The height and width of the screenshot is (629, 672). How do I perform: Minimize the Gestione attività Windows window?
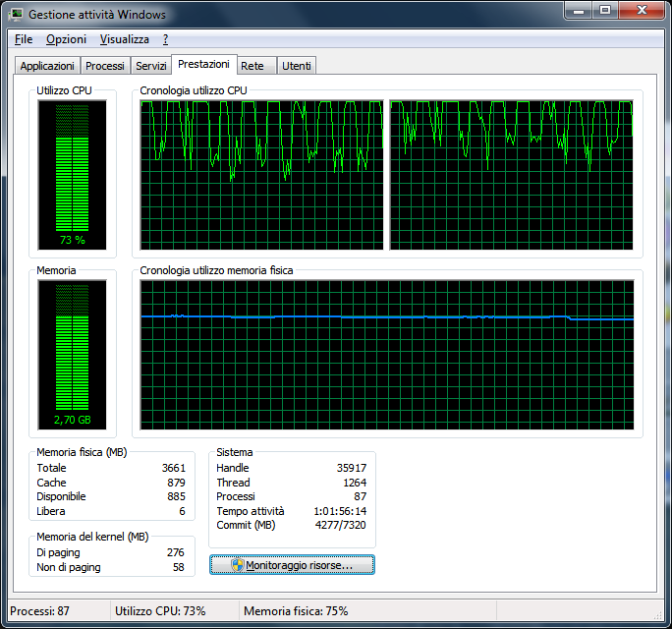click(x=579, y=10)
